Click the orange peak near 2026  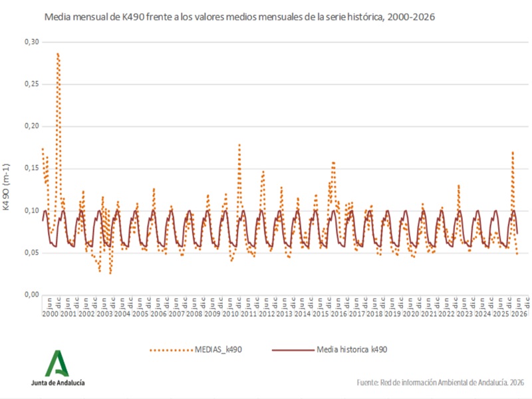click(513, 153)
